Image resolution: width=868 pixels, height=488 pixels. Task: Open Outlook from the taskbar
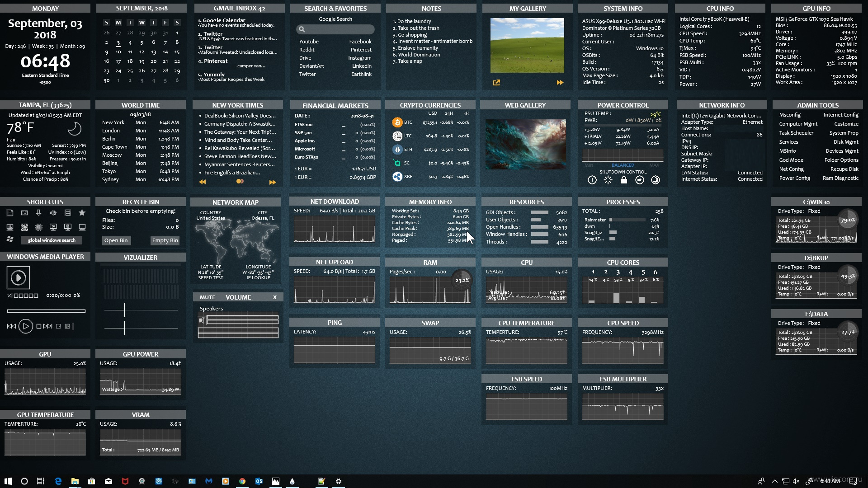tap(259, 481)
